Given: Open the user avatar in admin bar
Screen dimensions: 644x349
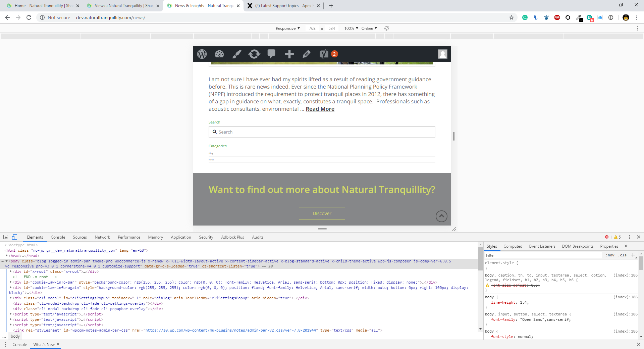Looking at the screenshot, I should click(443, 54).
